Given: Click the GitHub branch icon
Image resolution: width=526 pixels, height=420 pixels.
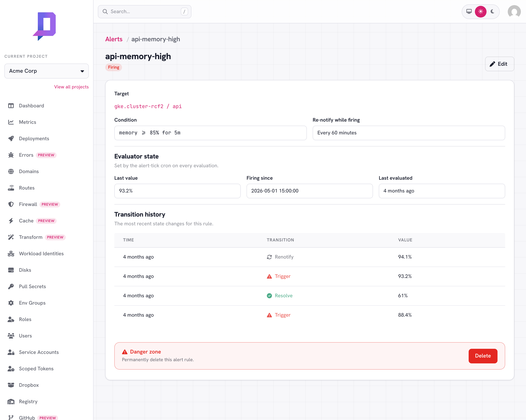Looking at the screenshot, I should point(11,418).
